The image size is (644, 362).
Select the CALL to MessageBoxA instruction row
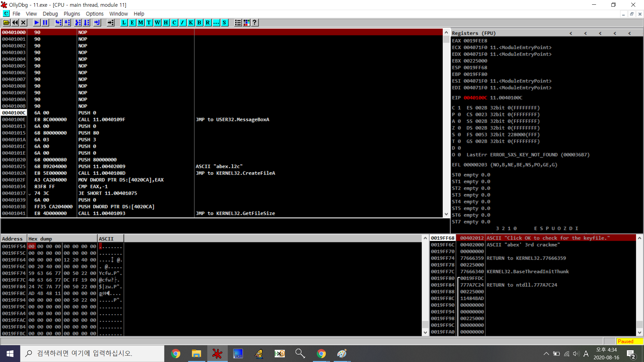(102, 120)
